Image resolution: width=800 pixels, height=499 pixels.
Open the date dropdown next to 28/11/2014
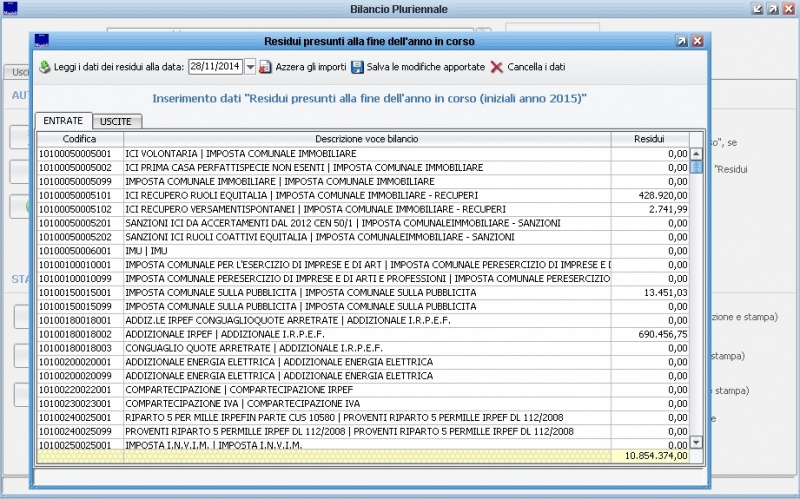click(x=250, y=67)
